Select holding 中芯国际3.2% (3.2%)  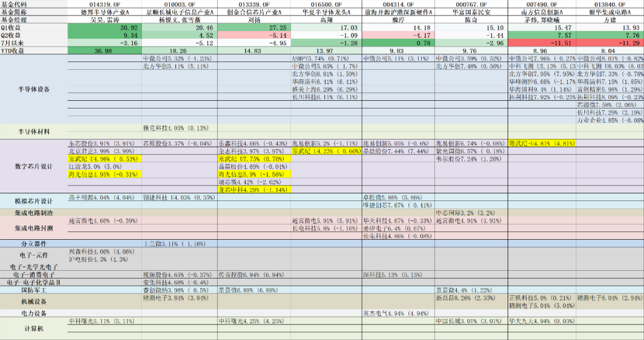coord(466,213)
